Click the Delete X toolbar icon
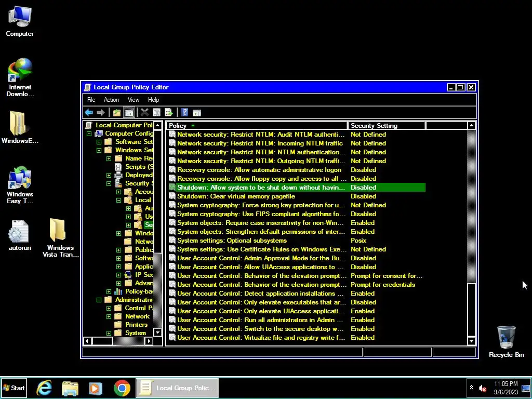Screen dimensions: 532x399 (x=144, y=112)
